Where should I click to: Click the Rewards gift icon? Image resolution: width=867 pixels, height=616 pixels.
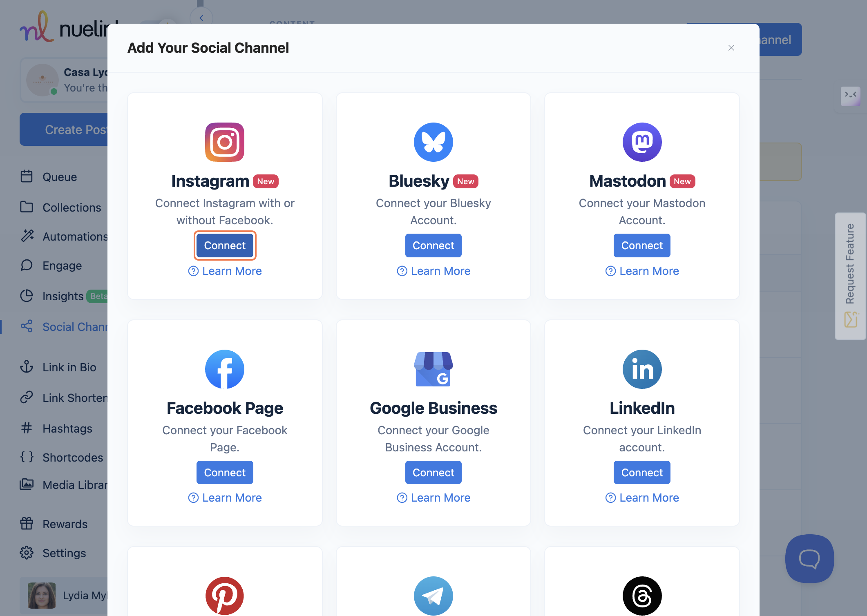(x=27, y=523)
